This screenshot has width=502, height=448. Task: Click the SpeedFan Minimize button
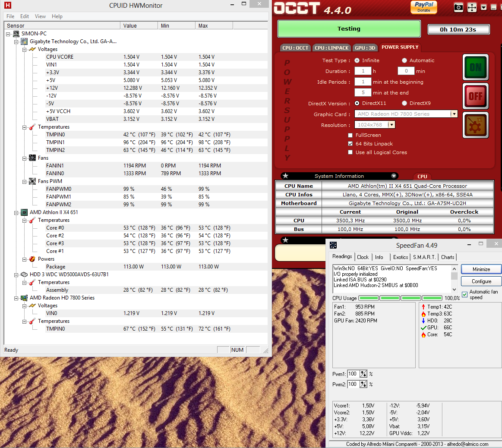pos(481,269)
